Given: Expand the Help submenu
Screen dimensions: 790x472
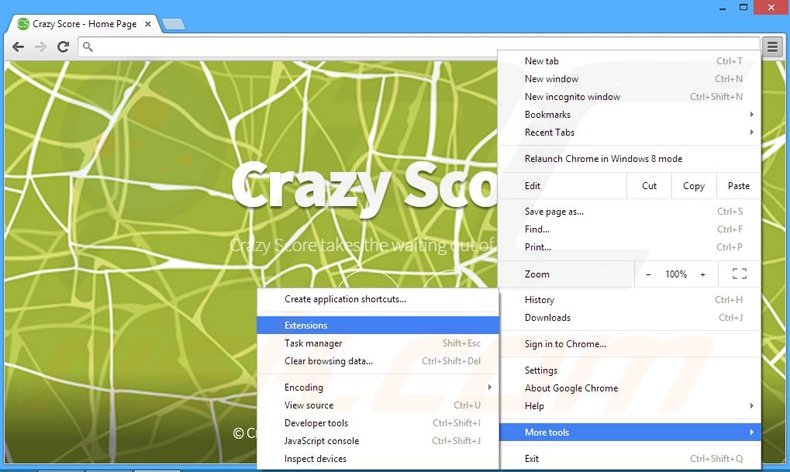Looking at the screenshot, I should pyautogui.click(x=629, y=406).
